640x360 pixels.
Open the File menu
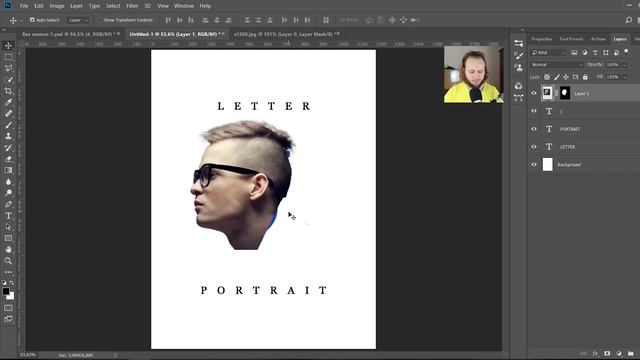[x=24, y=6]
